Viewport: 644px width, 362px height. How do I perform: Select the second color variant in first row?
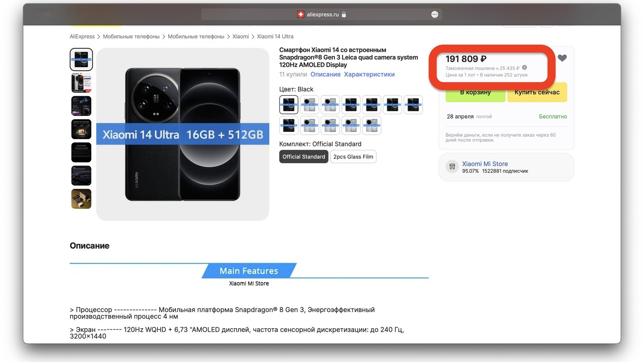(310, 105)
